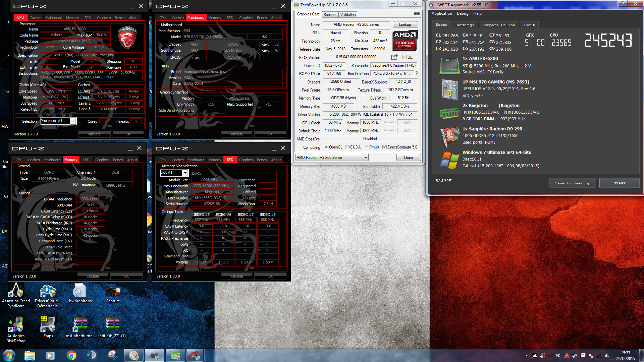
Task: Launch Google Chrome from the taskbar
Action: point(71,355)
